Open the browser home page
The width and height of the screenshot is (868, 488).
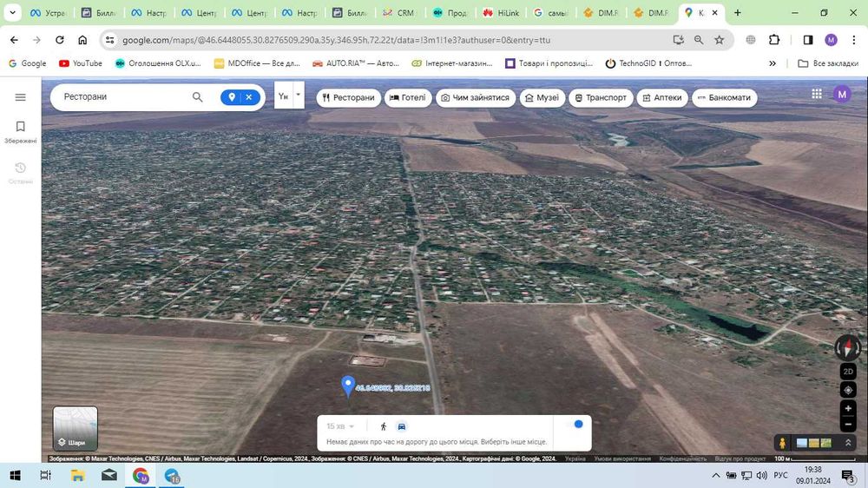coord(82,40)
